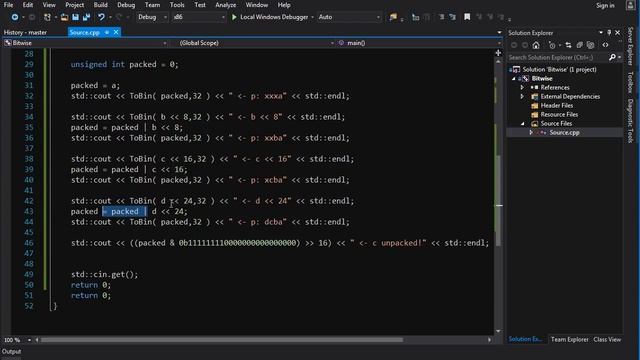Click the Sign in link
This screenshot has height=360, width=640.
point(605,5)
